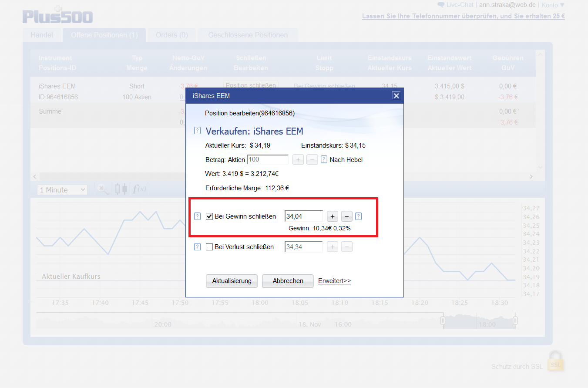
Task: Click help icon left of Bei Gewinn schließen
Action: coord(197,216)
